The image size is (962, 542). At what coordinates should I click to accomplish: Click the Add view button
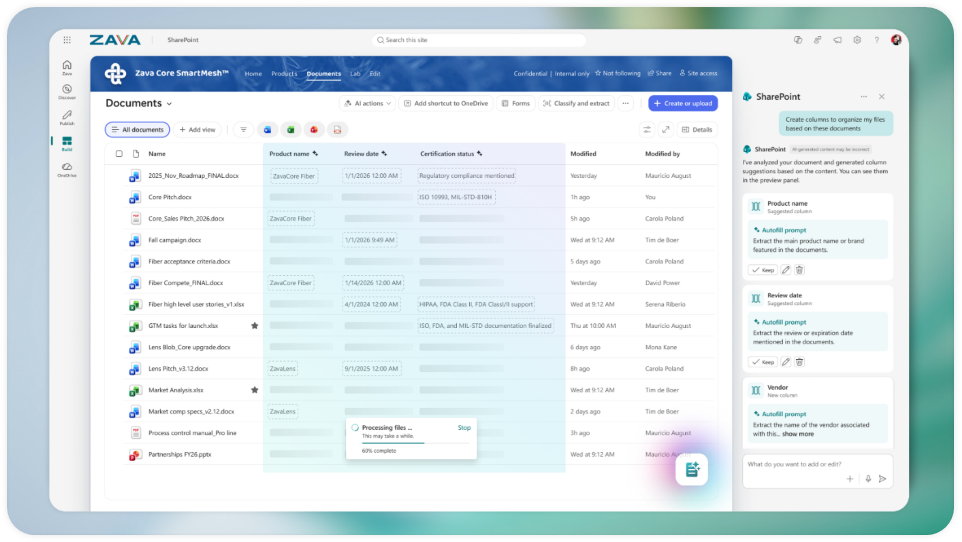click(x=198, y=130)
